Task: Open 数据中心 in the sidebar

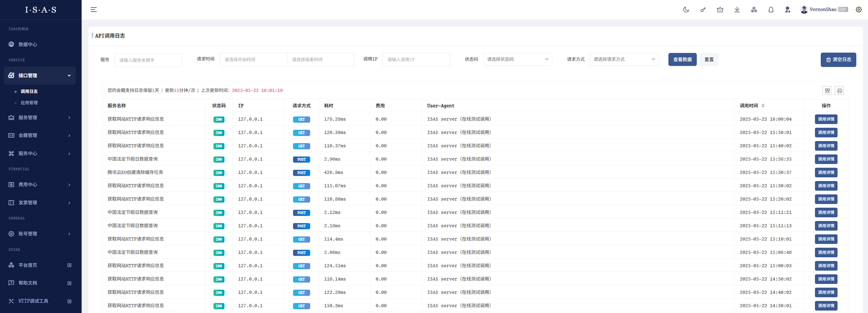Action: [28, 45]
